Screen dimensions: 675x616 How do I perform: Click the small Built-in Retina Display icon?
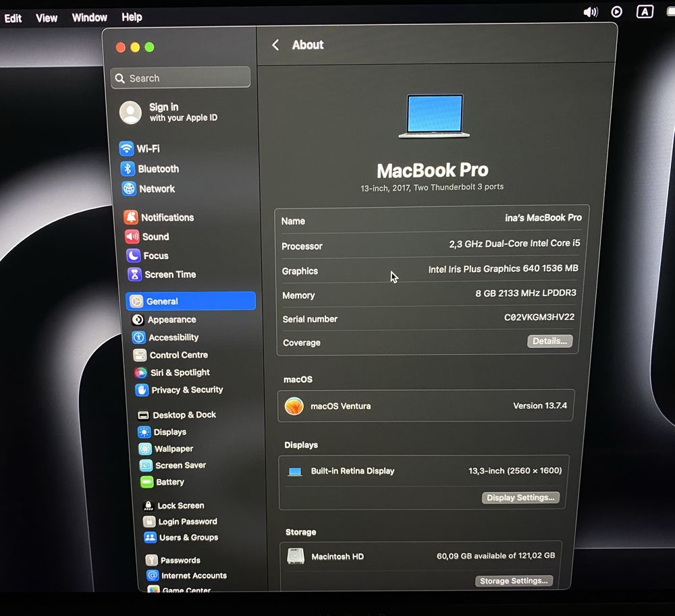(x=295, y=472)
